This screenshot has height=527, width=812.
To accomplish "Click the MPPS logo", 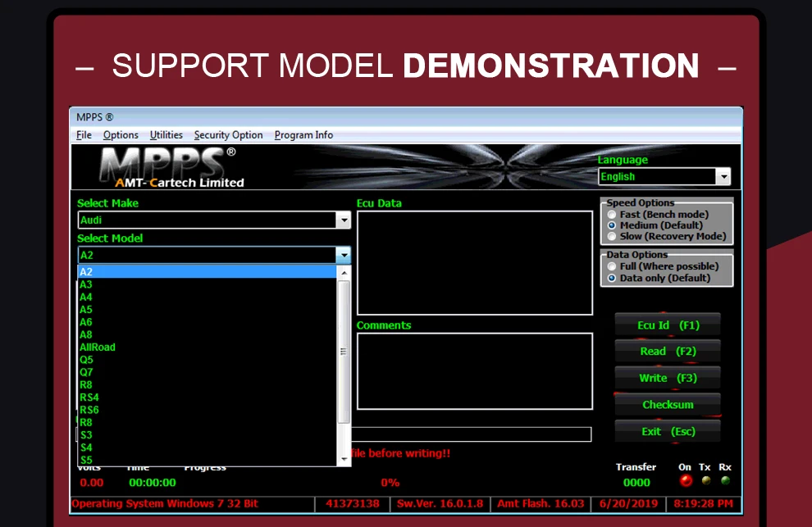I will pos(168,166).
